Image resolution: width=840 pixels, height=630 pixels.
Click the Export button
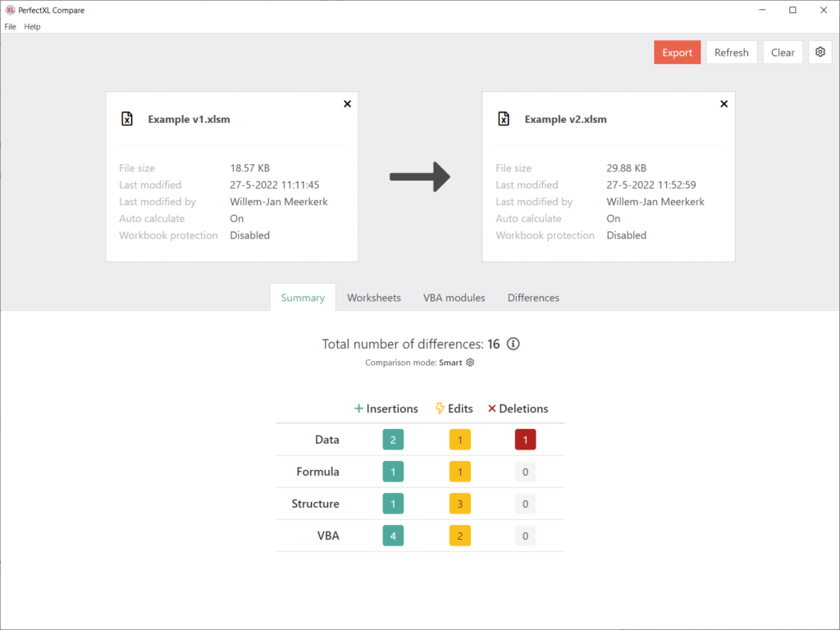point(677,52)
